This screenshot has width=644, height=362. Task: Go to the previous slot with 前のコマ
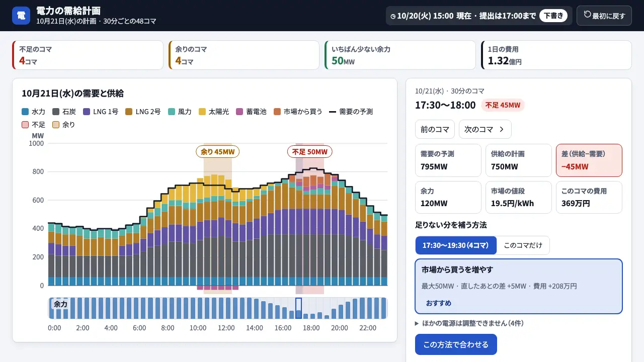click(x=435, y=129)
